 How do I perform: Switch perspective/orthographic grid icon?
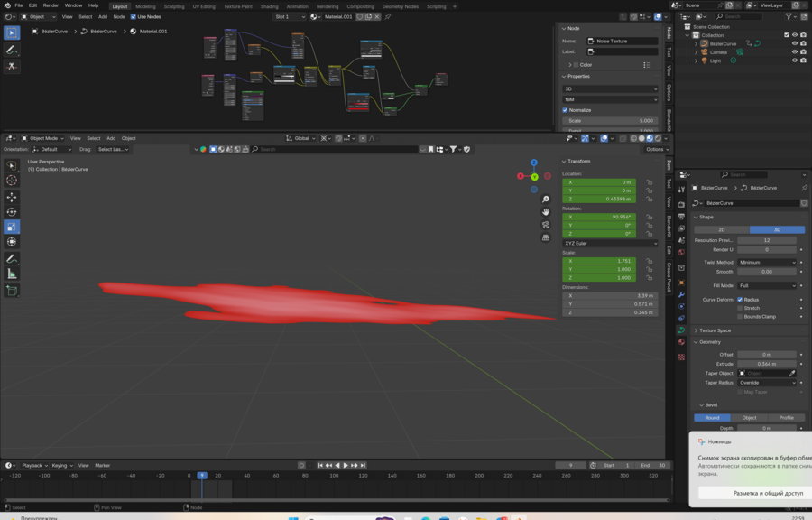point(545,237)
